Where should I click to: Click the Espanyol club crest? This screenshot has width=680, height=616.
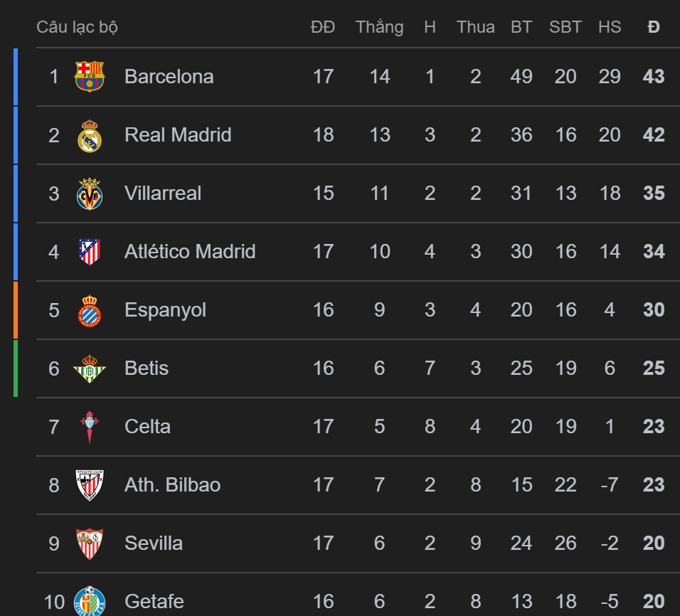point(90,310)
